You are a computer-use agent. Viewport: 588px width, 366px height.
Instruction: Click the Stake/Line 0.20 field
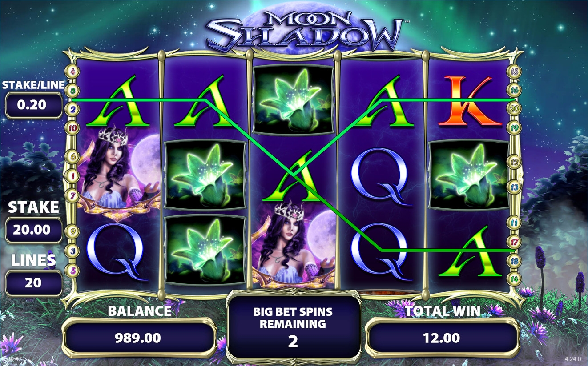click(34, 105)
